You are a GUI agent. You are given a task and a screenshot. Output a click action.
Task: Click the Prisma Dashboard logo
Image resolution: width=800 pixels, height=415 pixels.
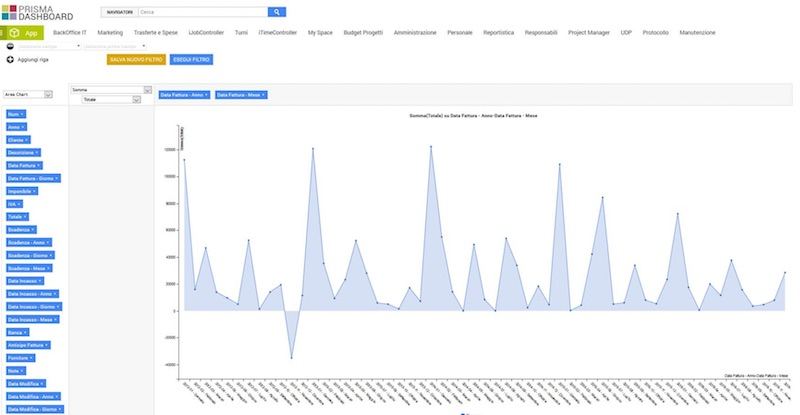(37, 12)
